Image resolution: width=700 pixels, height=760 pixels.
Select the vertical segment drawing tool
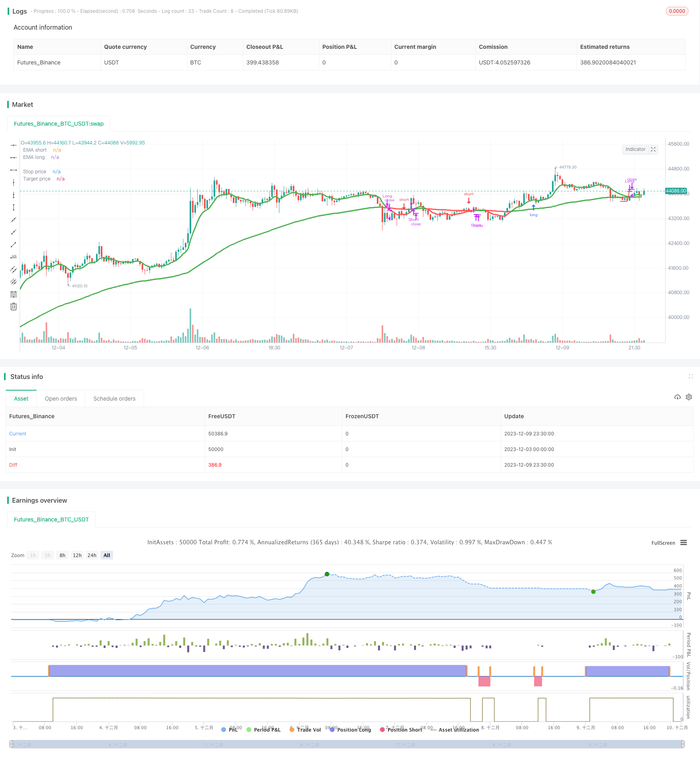click(x=14, y=207)
